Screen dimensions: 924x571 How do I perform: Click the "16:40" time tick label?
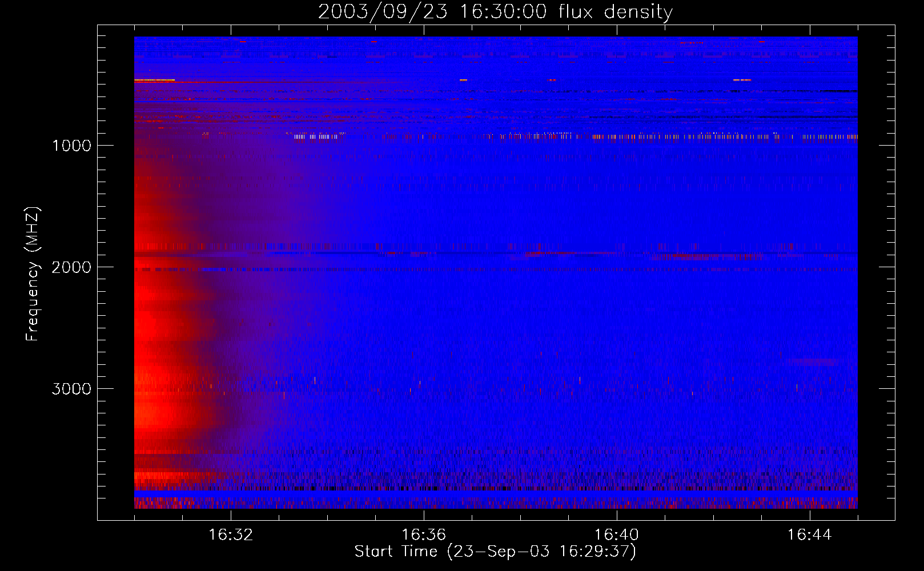pyautogui.click(x=617, y=535)
